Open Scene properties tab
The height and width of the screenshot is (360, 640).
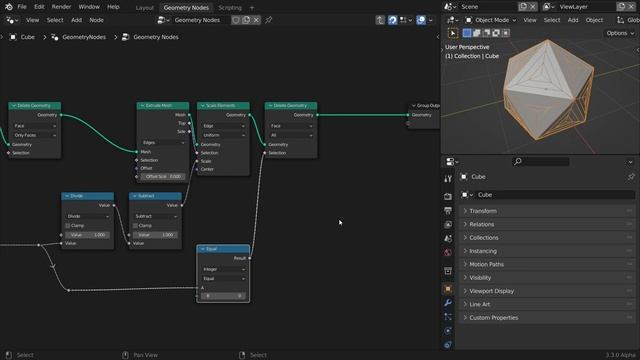[448, 238]
